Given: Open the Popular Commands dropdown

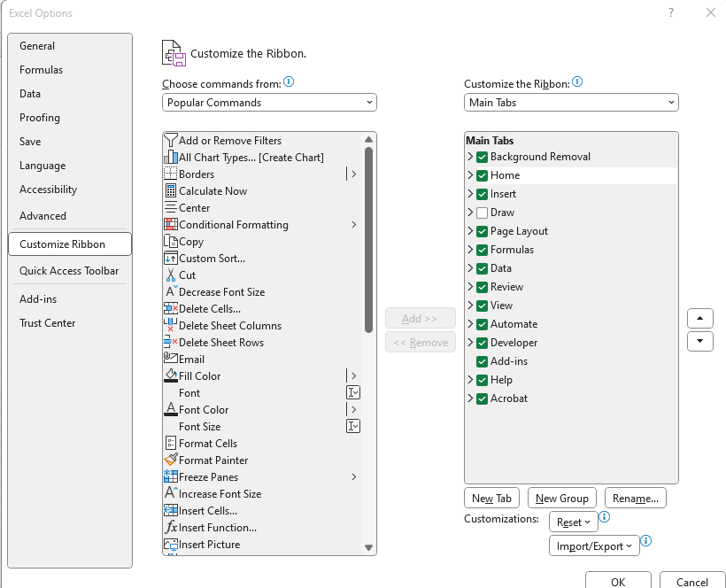Looking at the screenshot, I should 269,103.
